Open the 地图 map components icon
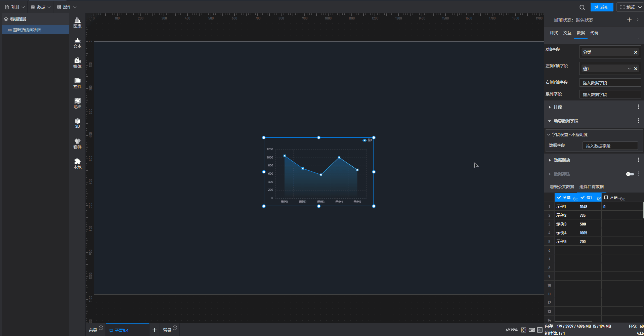 [77, 103]
